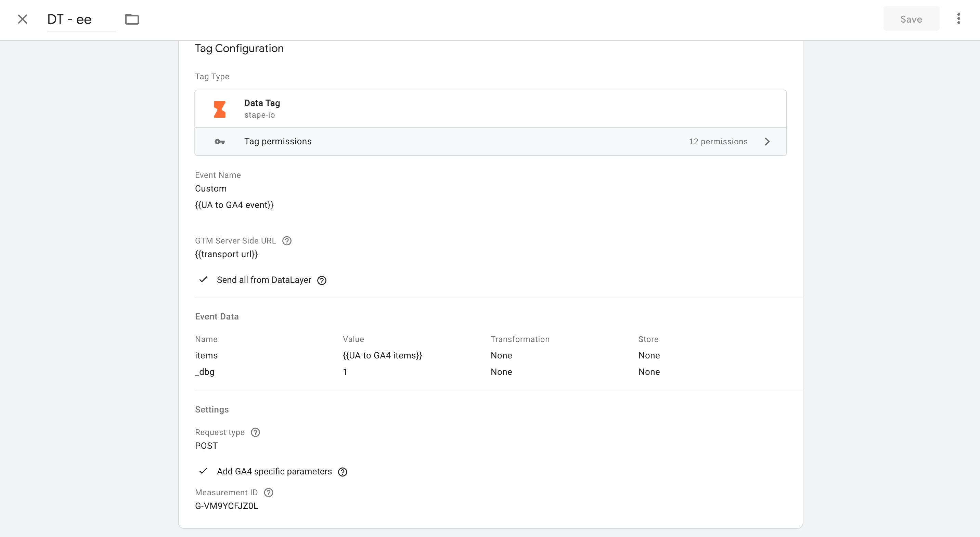Image resolution: width=980 pixels, height=537 pixels.
Task: Toggle Add GA4 specific parameters checkmark
Action: (203, 471)
